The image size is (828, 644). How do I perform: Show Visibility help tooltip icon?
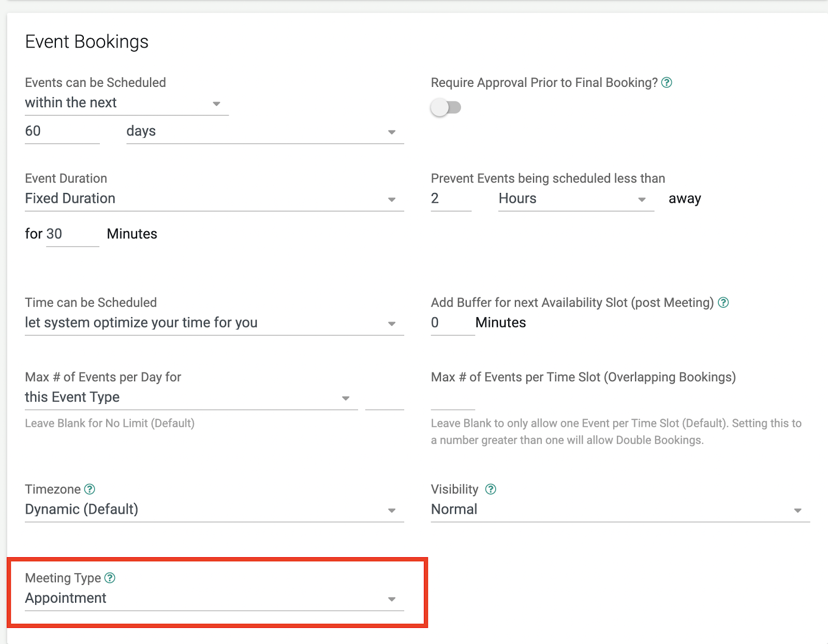[491, 489]
